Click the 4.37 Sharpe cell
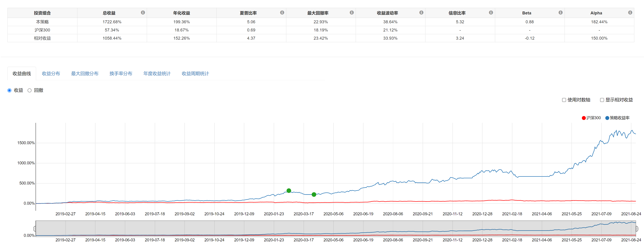This screenshot has height=245, width=644. point(251,38)
